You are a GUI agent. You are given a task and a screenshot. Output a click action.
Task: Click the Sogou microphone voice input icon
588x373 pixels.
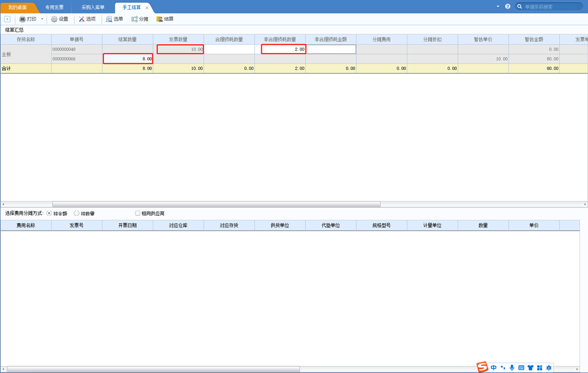[x=512, y=368]
